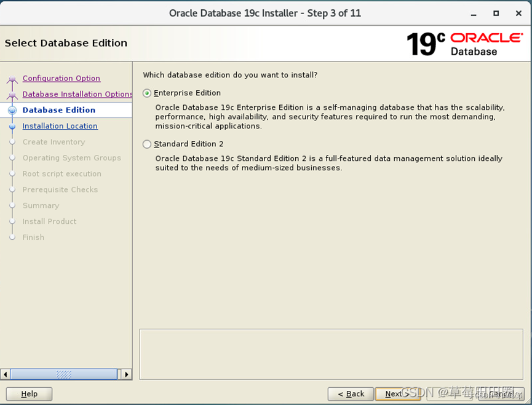Click the sidebar scroll right arrow

tap(127, 374)
